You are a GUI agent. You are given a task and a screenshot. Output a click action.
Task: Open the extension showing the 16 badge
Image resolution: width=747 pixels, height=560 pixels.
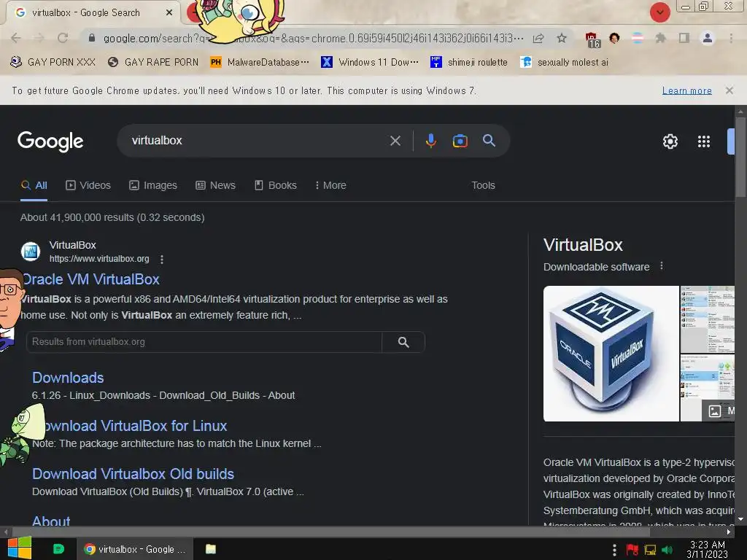[x=592, y=40]
